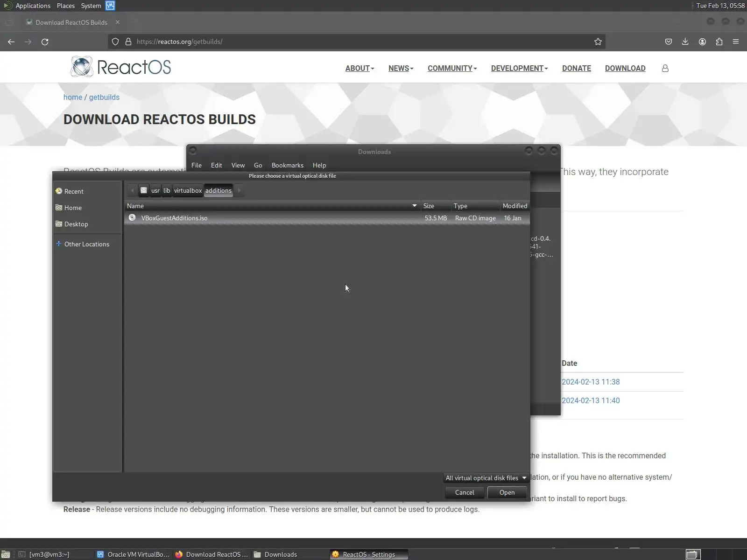Close the Download ReactOS Builds tab

click(x=118, y=22)
